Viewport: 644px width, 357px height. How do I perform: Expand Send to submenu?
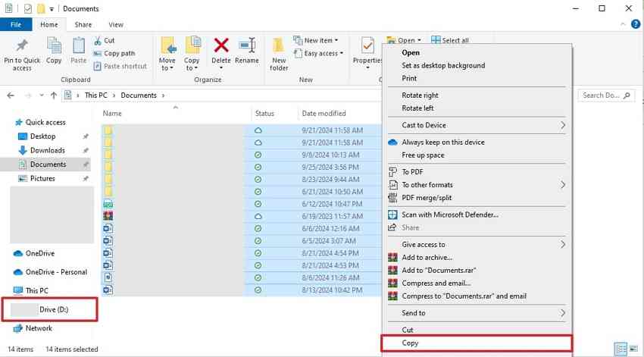click(477, 313)
